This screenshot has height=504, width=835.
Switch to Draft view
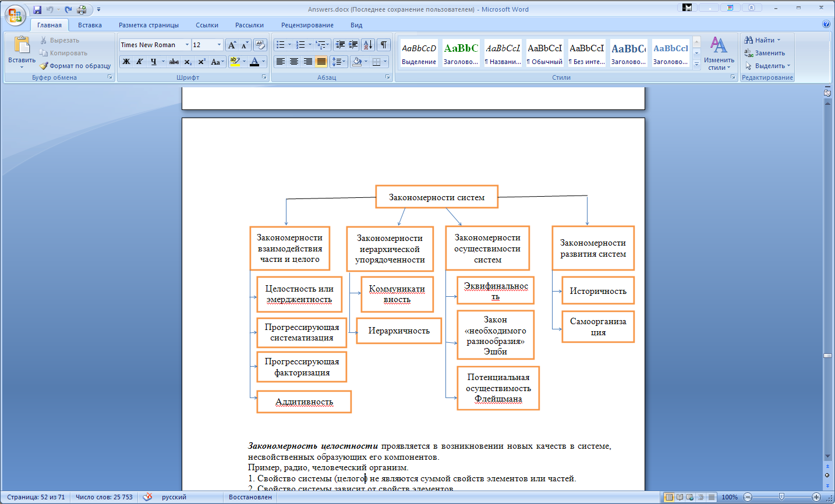point(711,497)
